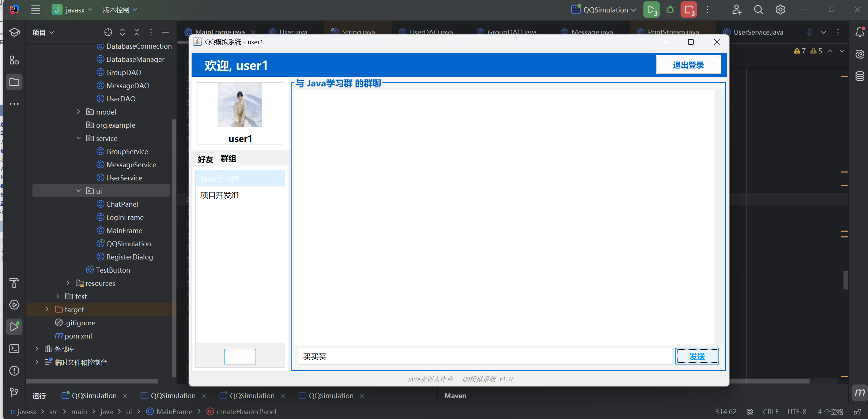
Task: Click the Debug bug icon in toolbar
Action: [x=670, y=10]
